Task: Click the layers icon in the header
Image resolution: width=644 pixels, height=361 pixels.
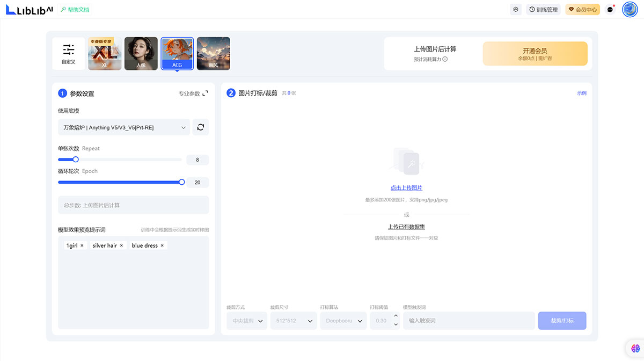Action: click(x=516, y=9)
